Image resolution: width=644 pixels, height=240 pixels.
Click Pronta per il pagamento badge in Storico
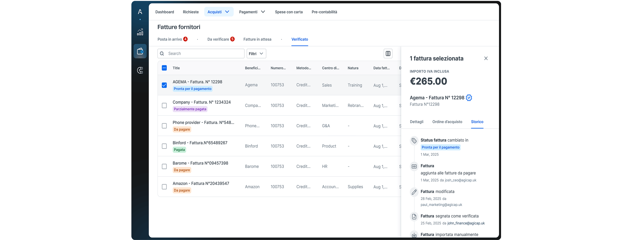pyautogui.click(x=440, y=147)
